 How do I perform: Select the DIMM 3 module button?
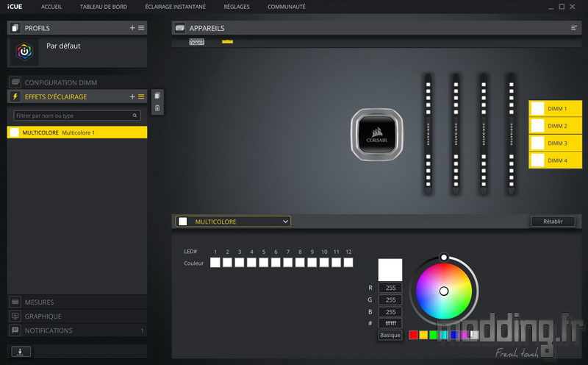(556, 143)
